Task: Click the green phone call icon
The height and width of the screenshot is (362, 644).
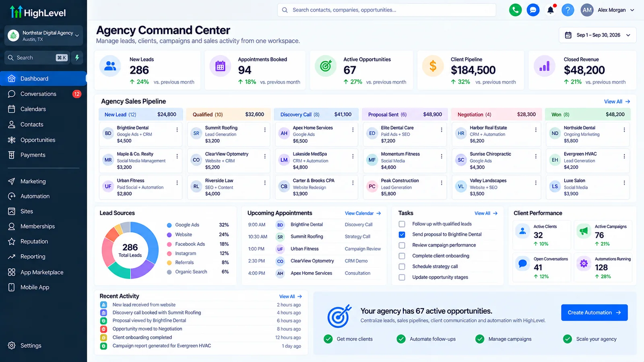Action: pyautogui.click(x=515, y=10)
